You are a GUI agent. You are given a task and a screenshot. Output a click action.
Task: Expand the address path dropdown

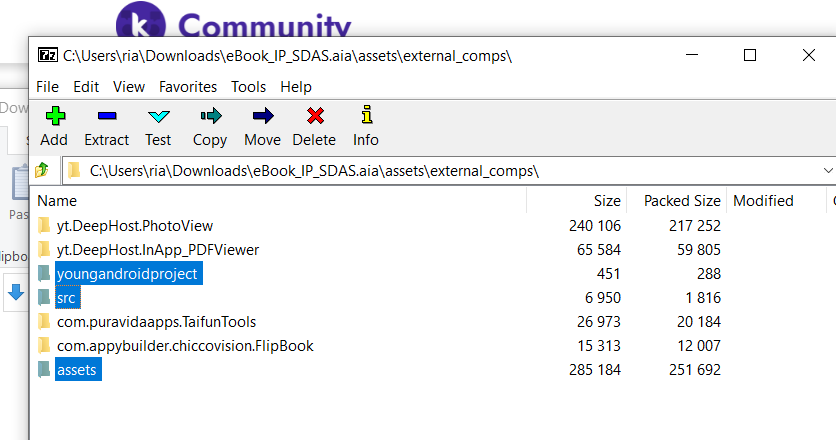coord(827,171)
